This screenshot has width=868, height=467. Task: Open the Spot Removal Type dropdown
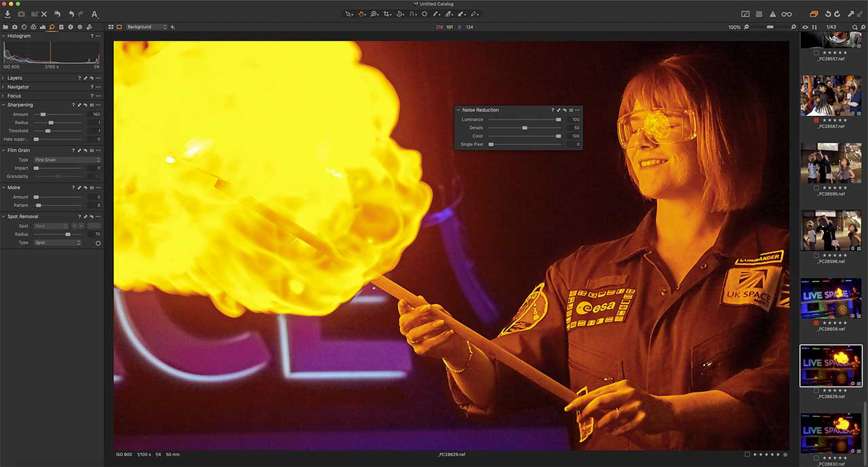click(x=58, y=243)
